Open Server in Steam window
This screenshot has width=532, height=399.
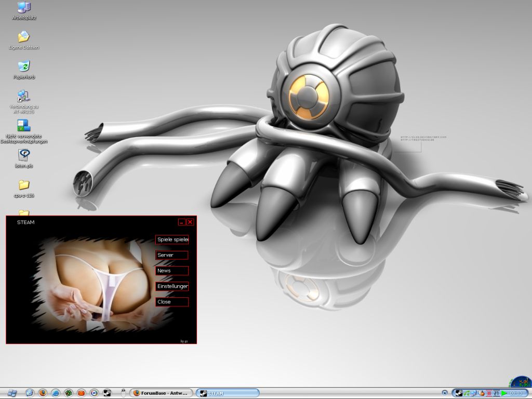click(172, 255)
